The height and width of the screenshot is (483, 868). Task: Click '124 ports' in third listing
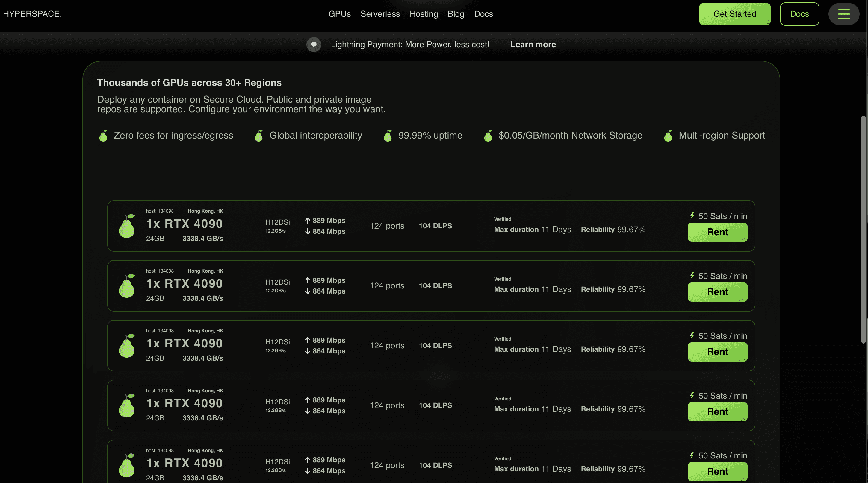pyautogui.click(x=387, y=346)
